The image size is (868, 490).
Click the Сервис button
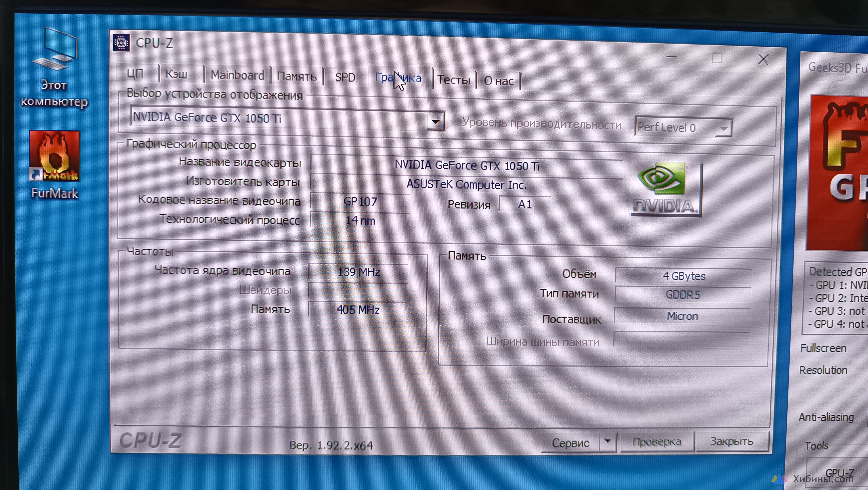coord(571,442)
